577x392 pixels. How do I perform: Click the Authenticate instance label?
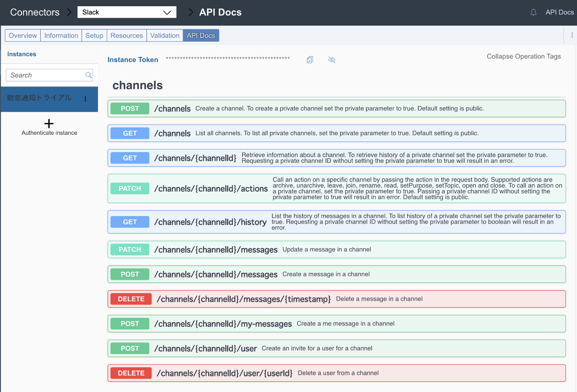[49, 133]
